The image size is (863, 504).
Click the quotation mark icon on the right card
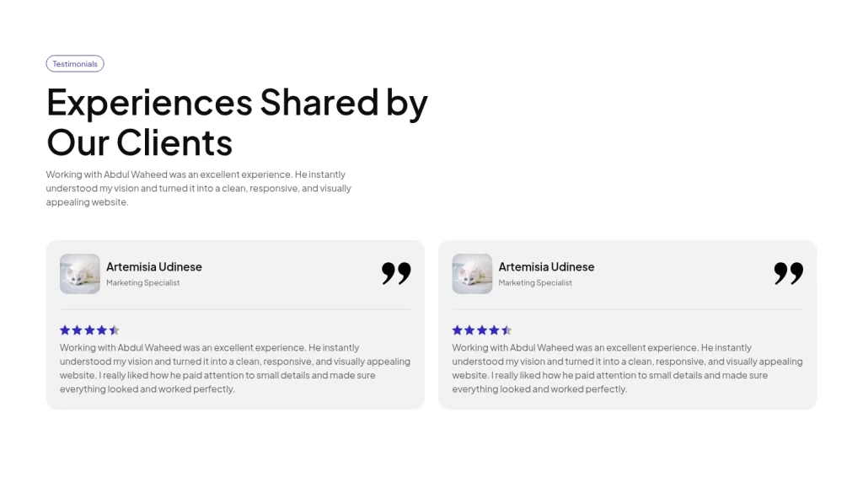[x=788, y=273]
